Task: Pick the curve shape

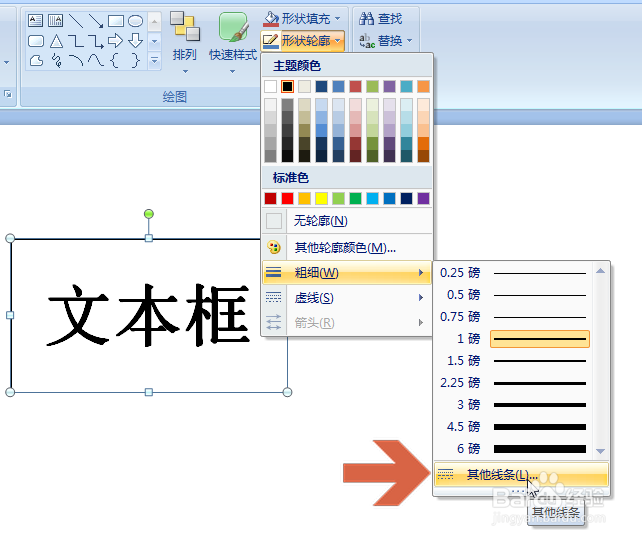Action: (x=96, y=61)
